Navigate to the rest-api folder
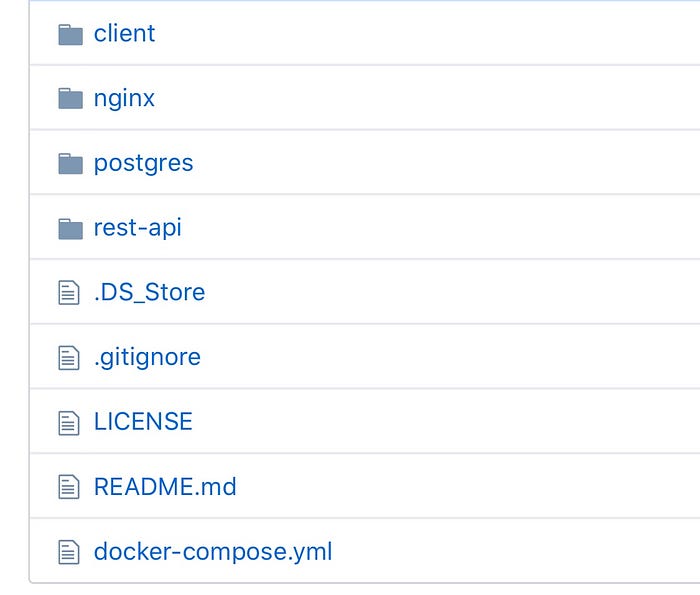 click(x=138, y=228)
